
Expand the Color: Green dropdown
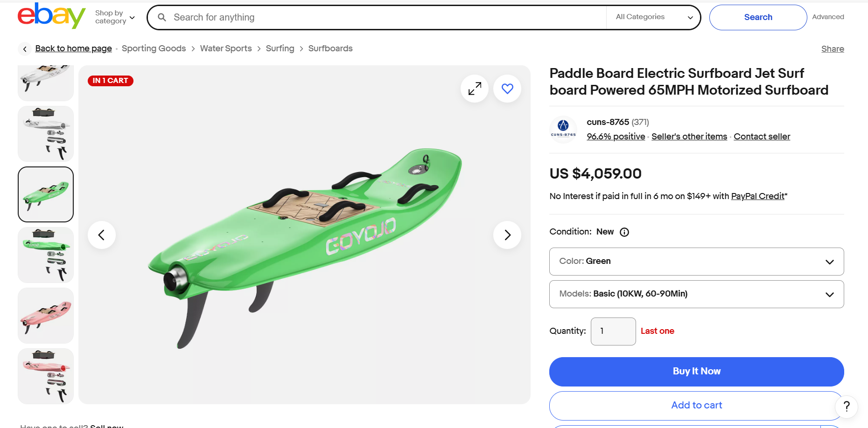tap(696, 262)
